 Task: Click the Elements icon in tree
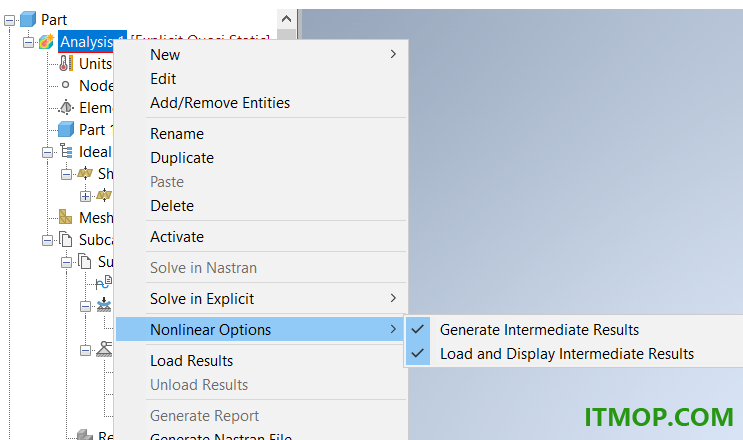pyautogui.click(x=66, y=108)
